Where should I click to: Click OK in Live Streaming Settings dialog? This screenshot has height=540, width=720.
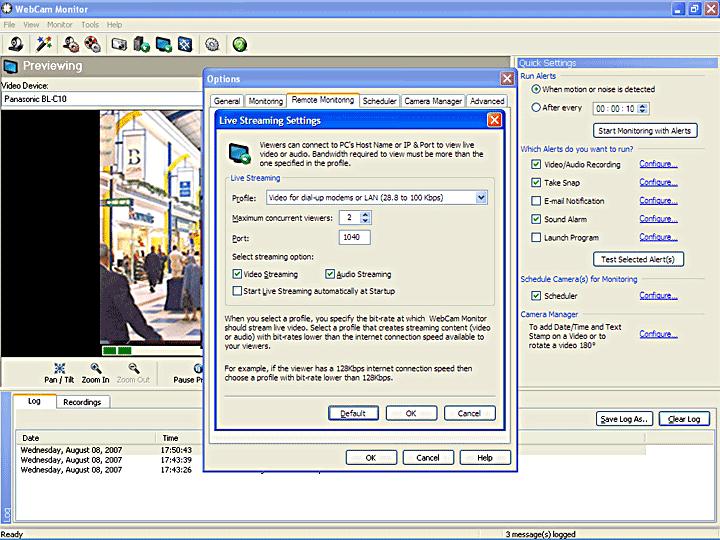coord(411,413)
